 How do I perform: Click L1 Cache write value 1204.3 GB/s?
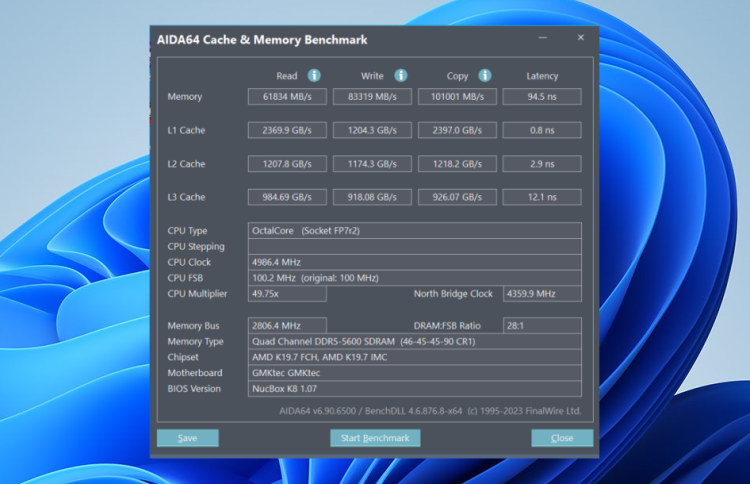372,130
